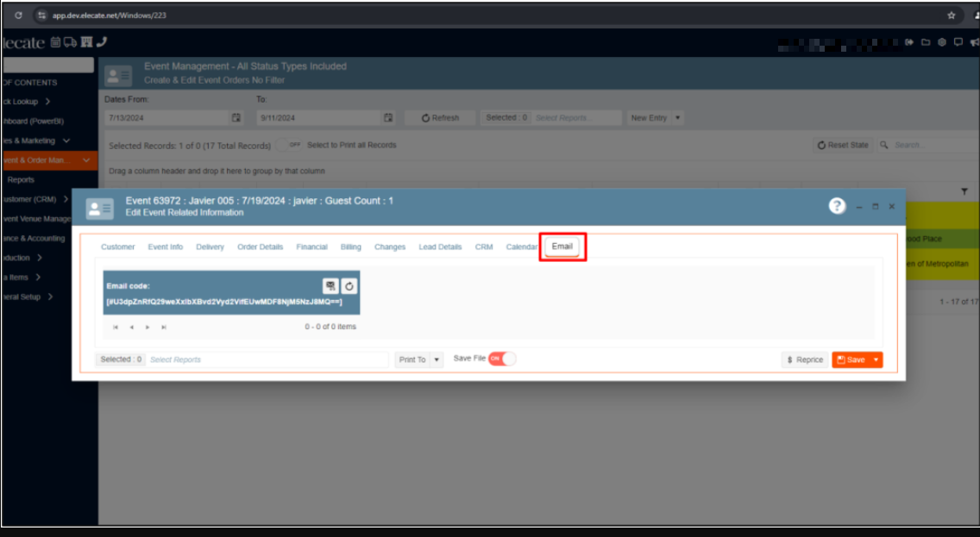This screenshot has width=980, height=537.
Task: Select the Lead Details tab
Action: pos(440,247)
